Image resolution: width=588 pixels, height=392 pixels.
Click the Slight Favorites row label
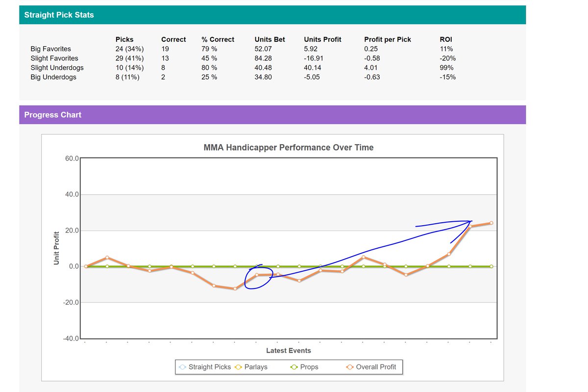[x=54, y=58]
